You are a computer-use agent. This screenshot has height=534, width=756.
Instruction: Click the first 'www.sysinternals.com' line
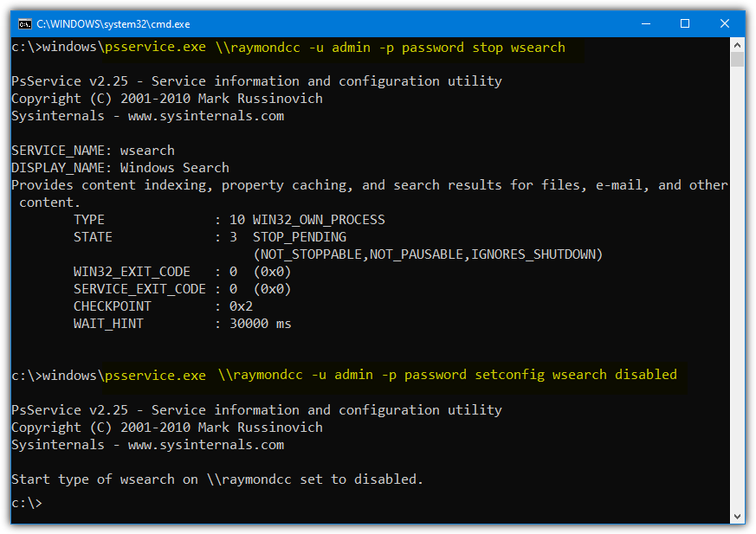[148, 116]
